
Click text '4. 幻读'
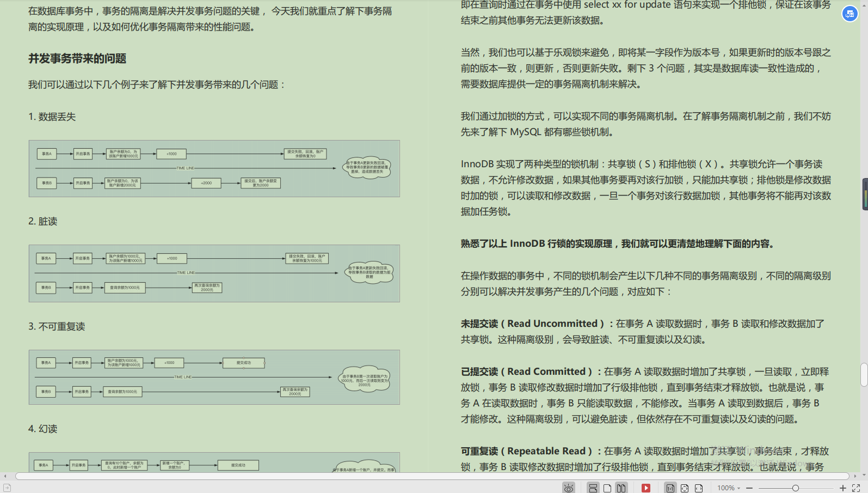(43, 429)
